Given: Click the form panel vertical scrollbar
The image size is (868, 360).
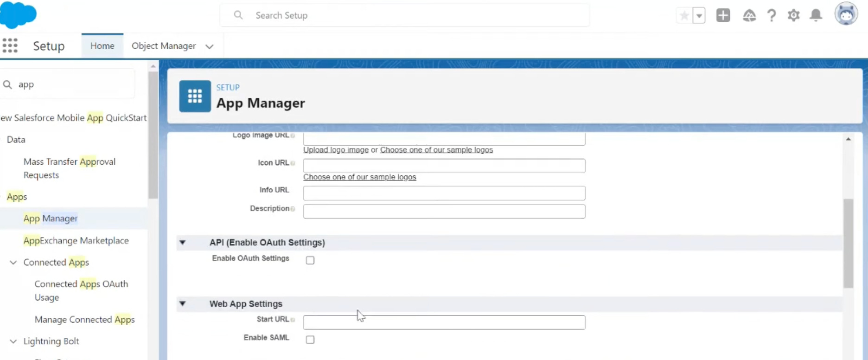Looking at the screenshot, I should click(x=848, y=244).
